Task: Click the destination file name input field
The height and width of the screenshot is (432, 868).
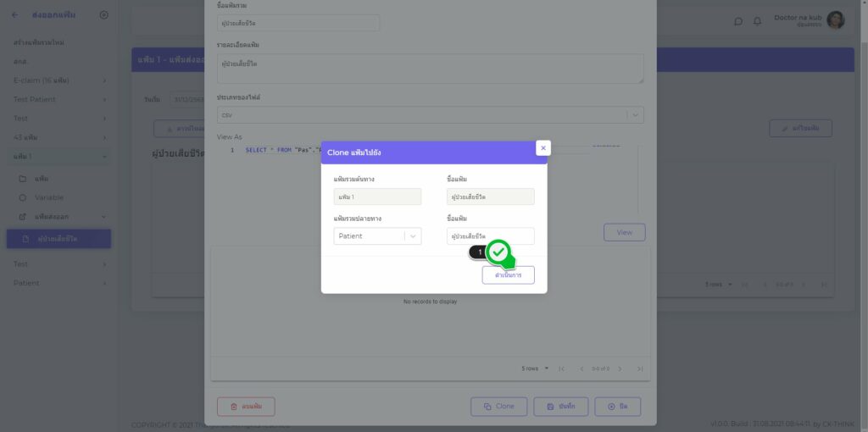Action: tap(490, 236)
